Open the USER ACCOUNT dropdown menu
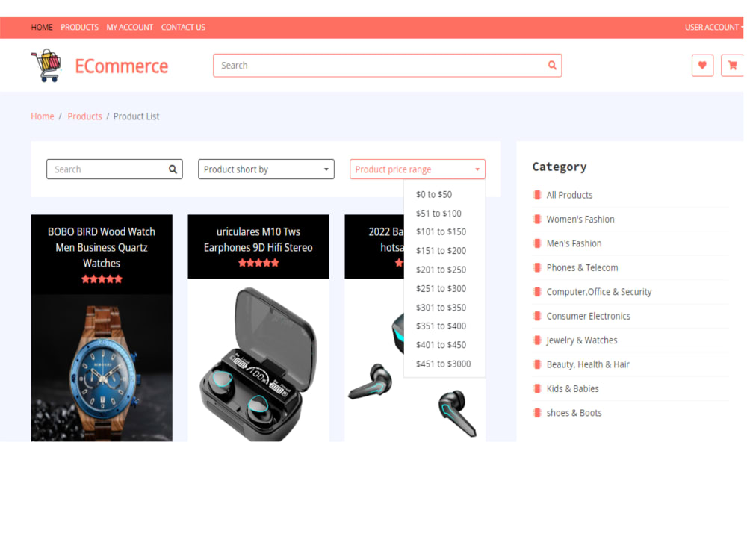 tap(713, 27)
